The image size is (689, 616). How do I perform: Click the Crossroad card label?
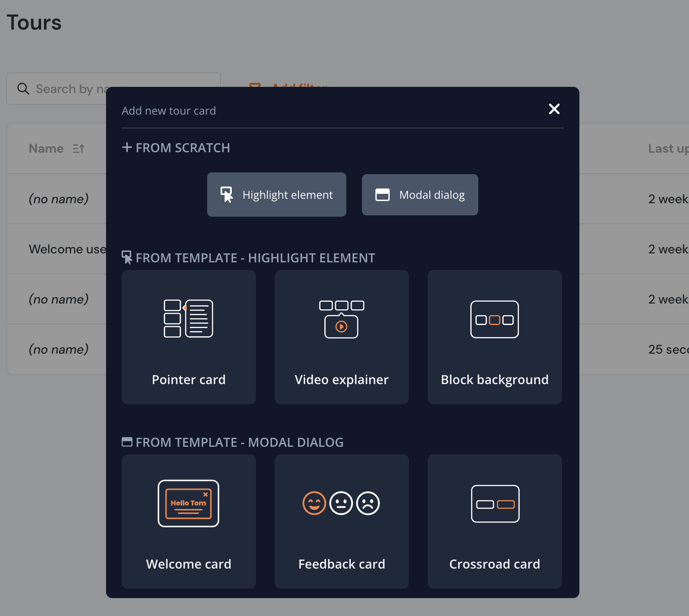(x=494, y=564)
